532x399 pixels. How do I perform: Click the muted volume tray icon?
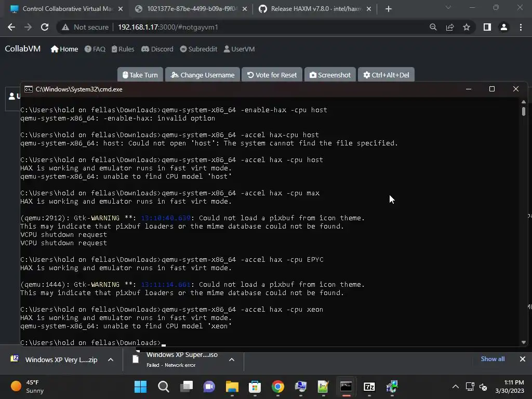point(483,387)
